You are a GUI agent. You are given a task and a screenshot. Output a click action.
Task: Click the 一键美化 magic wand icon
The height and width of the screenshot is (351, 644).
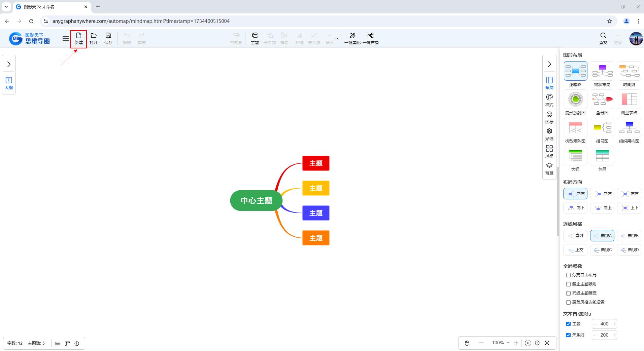352,36
